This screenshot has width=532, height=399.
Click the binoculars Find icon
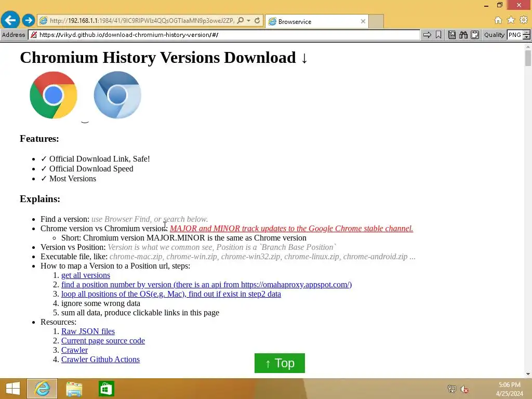point(463,35)
